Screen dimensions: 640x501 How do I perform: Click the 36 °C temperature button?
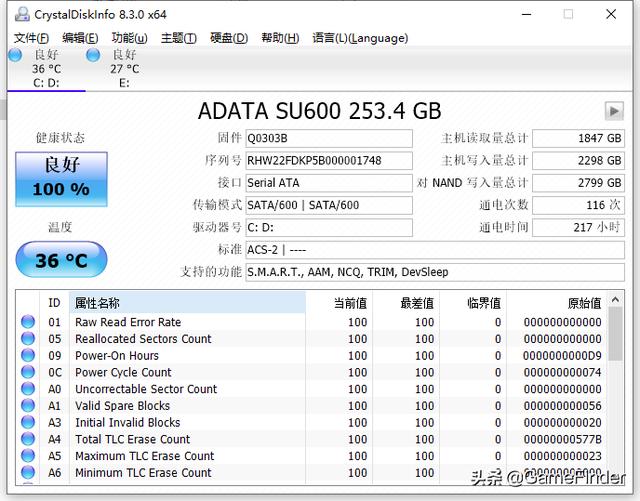(x=61, y=260)
